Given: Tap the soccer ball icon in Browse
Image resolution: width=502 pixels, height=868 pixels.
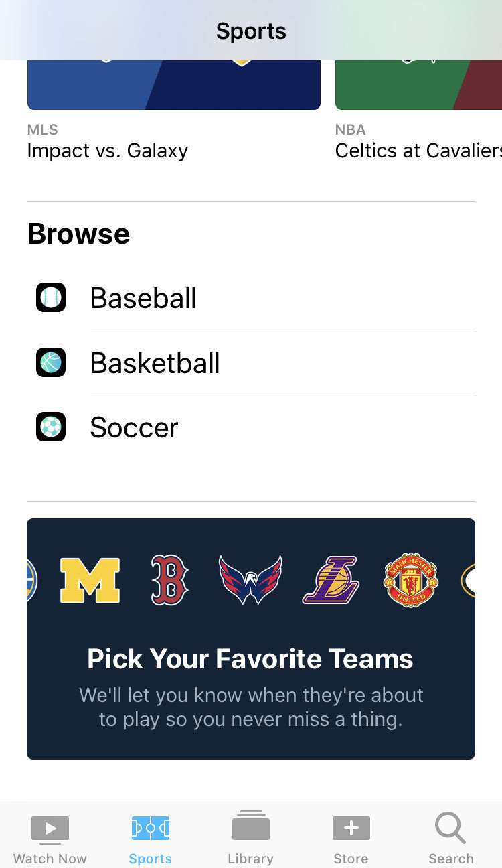Looking at the screenshot, I should coord(51,427).
